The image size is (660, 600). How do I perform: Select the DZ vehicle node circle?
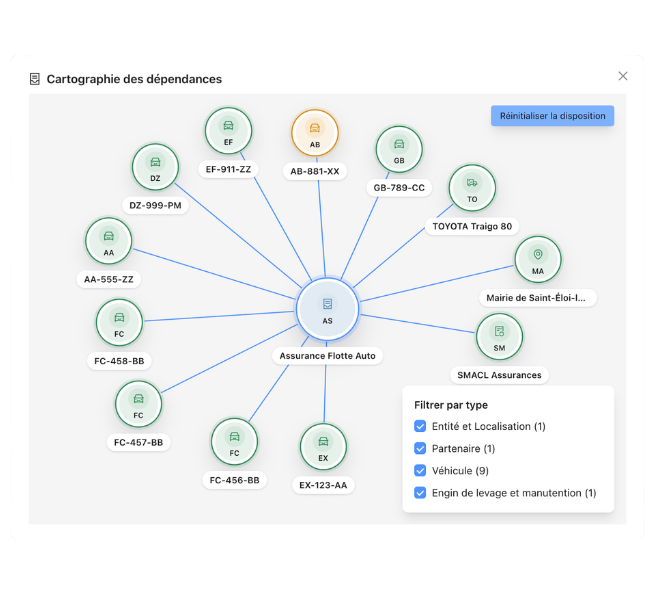(x=155, y=167)
